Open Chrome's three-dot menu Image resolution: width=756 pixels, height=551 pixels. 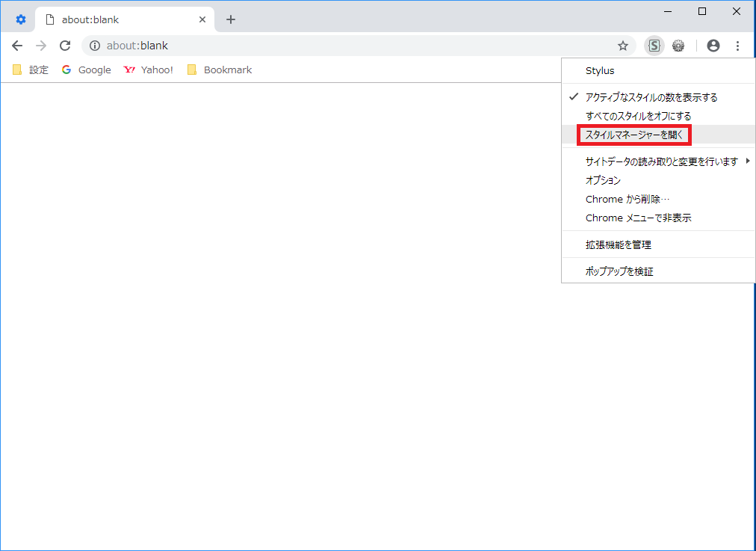click(737, 46)
